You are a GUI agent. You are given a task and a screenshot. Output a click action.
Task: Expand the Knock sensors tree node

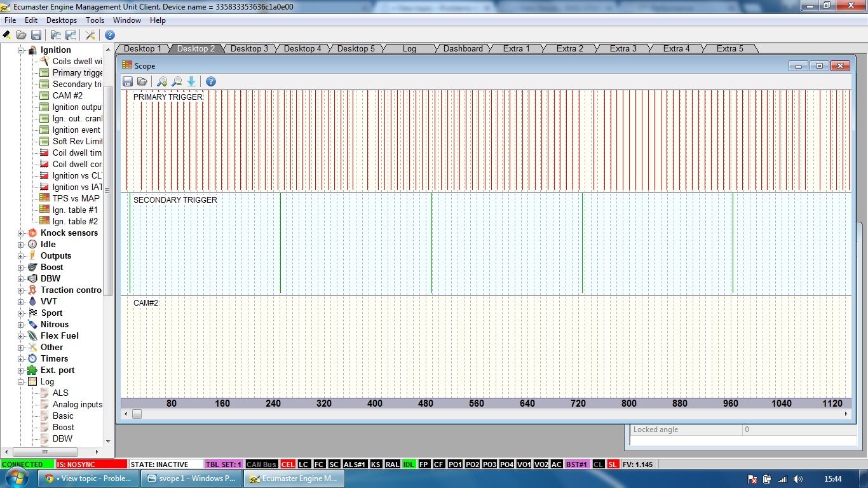pos(21,233)
